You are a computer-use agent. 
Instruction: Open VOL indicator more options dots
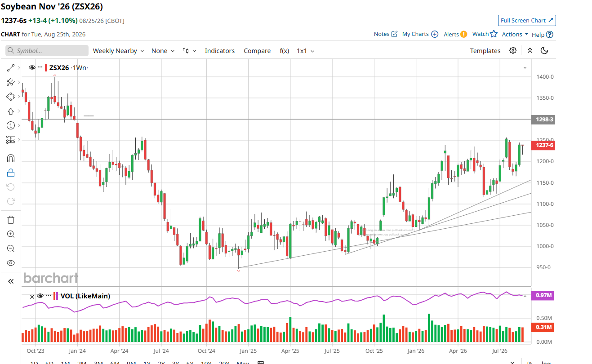click(49, 296)
